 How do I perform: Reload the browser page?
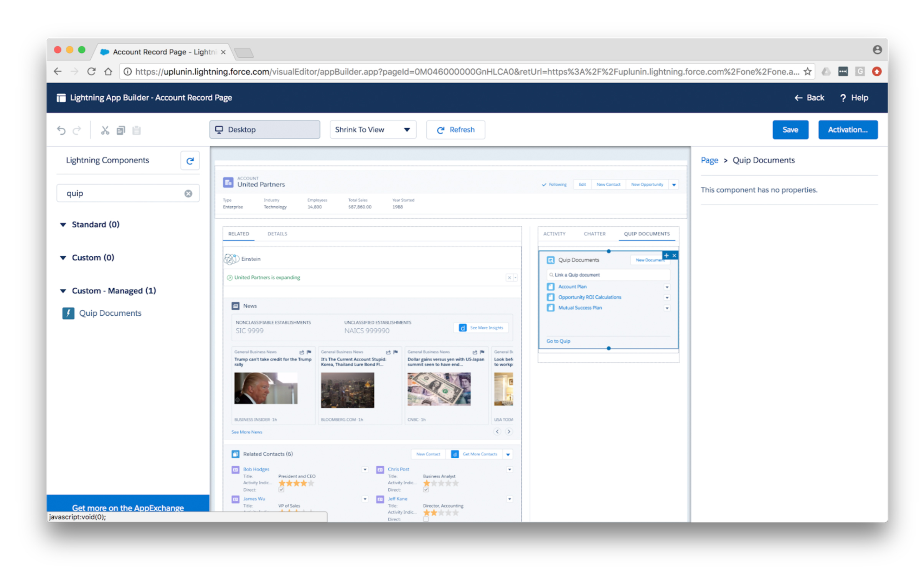tap(91, 71)
